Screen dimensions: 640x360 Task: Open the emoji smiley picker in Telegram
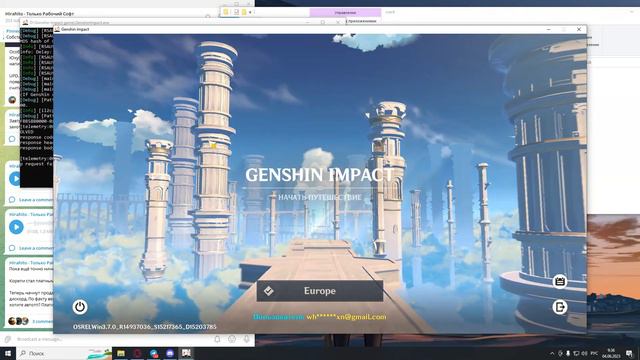[x=232, y=339]
